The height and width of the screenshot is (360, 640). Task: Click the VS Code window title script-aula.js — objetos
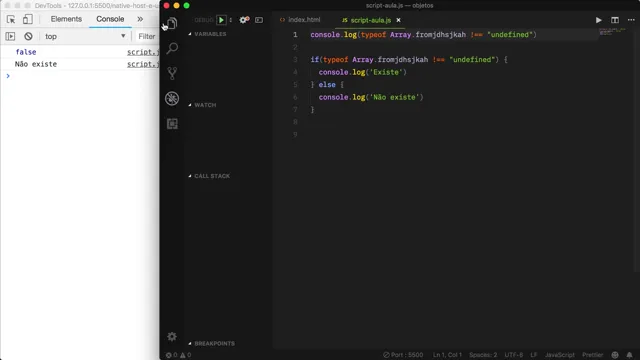(400, 5)
